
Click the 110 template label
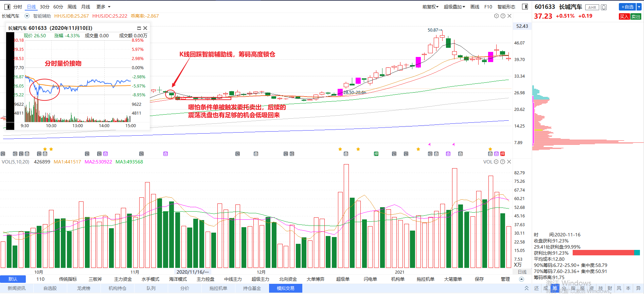pyautogui.click(x=40, y=279)
